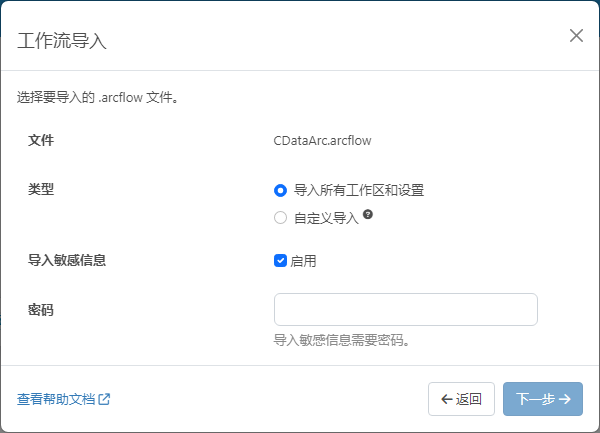Close the 工作流导入 dialog with the X icon
Image resolution: width=600 pixels, height=433 pixels.
576,36
